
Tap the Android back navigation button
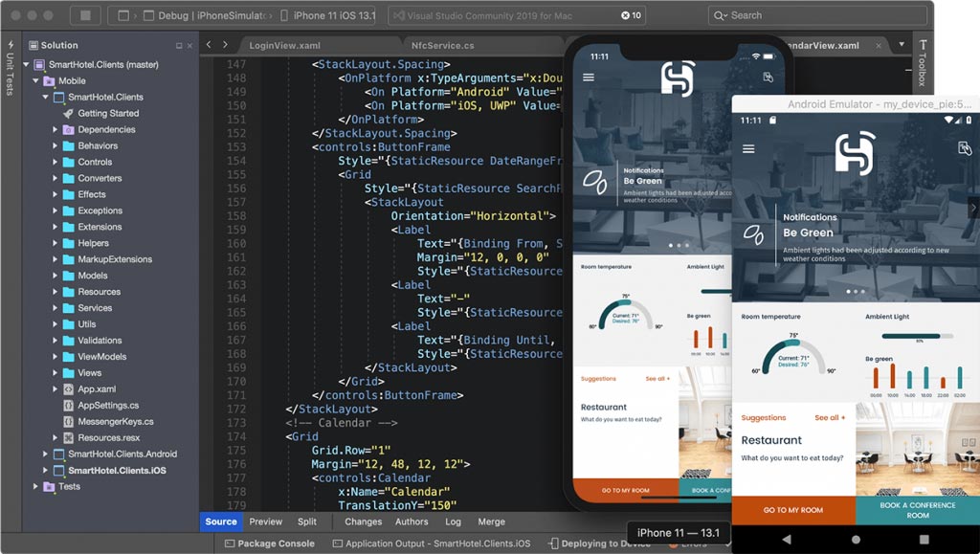point(787,539)
